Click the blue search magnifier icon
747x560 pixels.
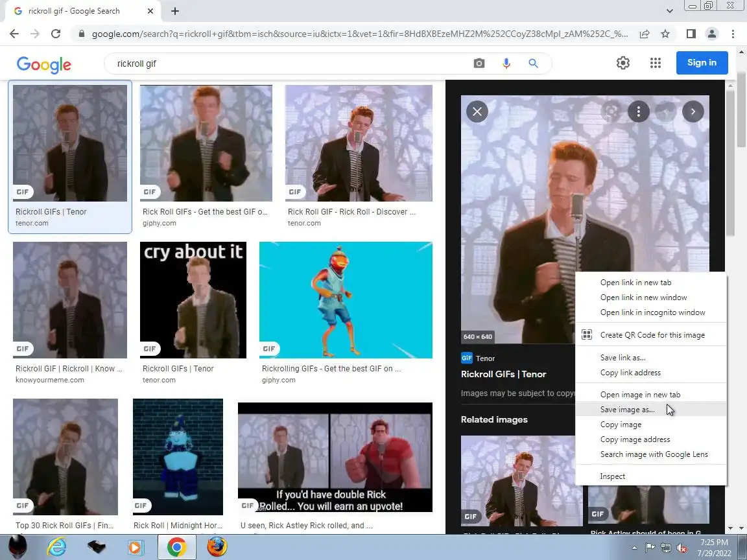(x=533, y=64)
